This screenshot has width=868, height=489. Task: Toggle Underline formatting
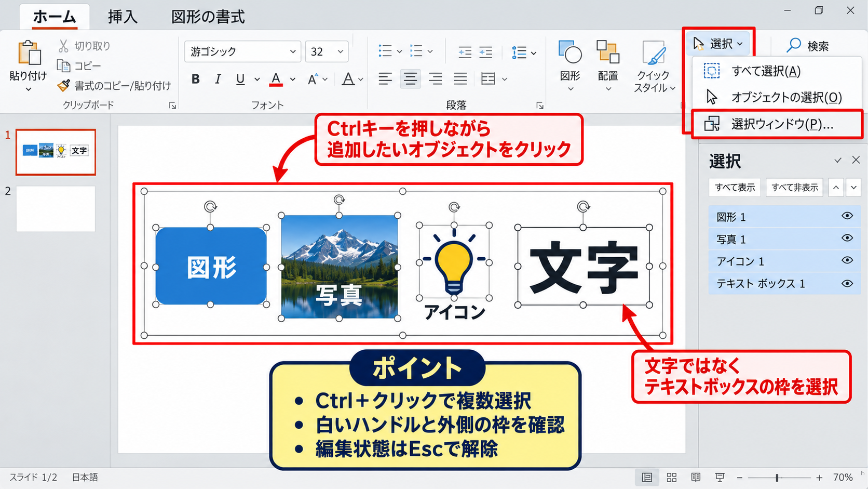tap(240, 79)
